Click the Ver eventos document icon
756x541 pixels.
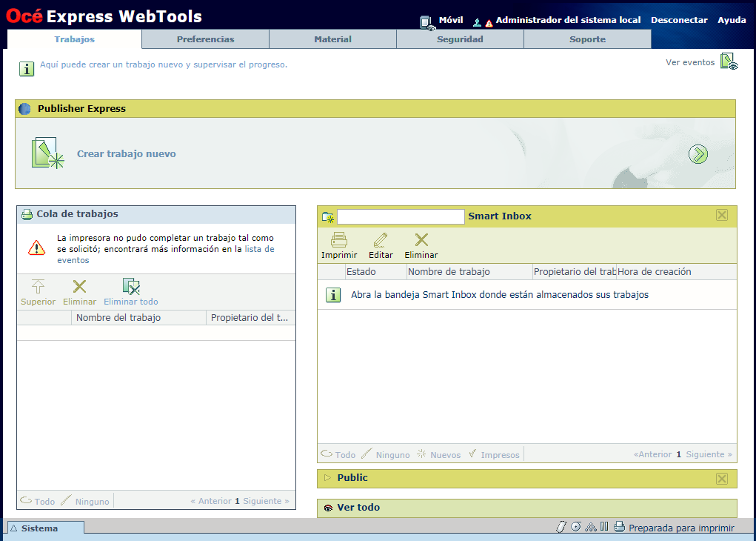[x=729, y=62]
